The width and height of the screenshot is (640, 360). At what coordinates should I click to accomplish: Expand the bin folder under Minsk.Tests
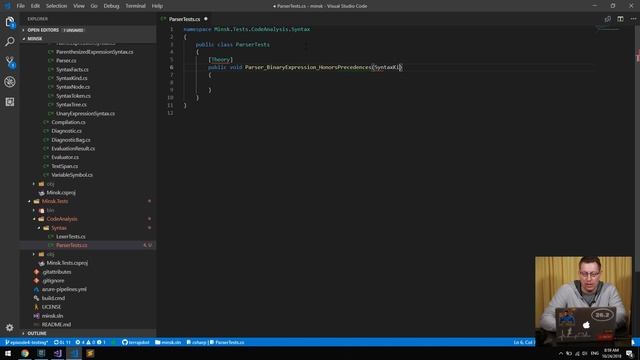click(x=88, y=210)
